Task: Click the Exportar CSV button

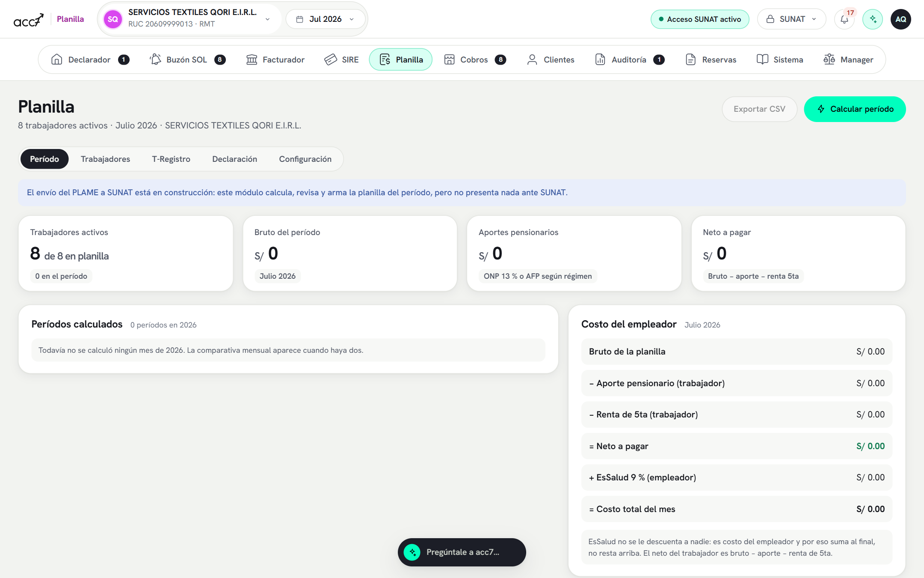Action: pos(759,109)
